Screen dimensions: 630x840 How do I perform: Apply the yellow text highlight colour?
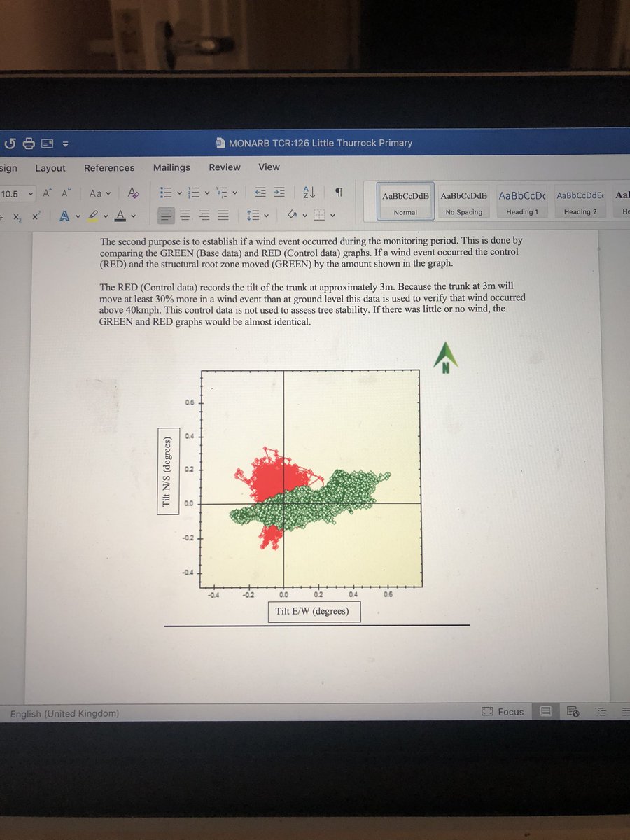coord(92,216)
